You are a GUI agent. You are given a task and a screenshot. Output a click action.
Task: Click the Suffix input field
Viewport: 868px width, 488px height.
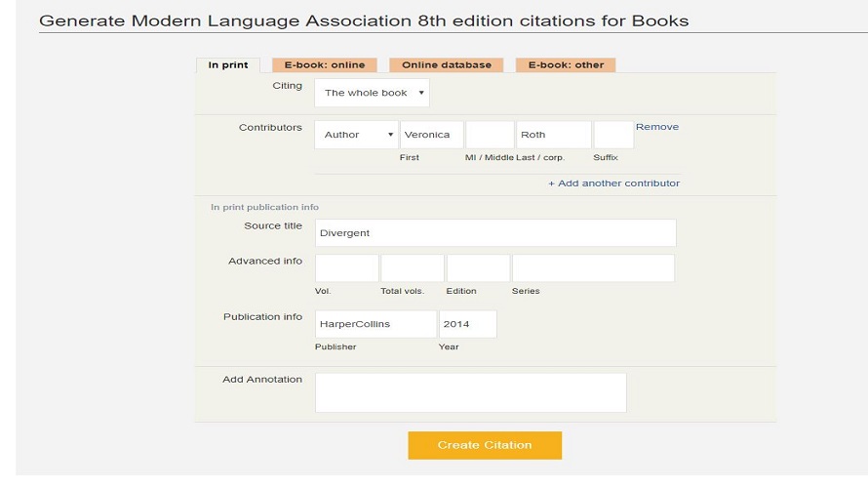pyautogui.click(x=613, y=135)
